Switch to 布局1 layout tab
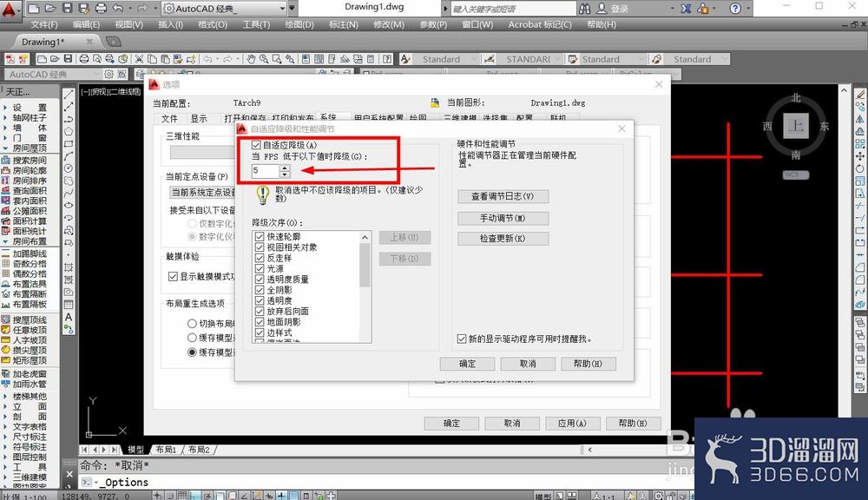Image resolution: width=868 pixels, height=500 pixels. [x=166, y=450]
